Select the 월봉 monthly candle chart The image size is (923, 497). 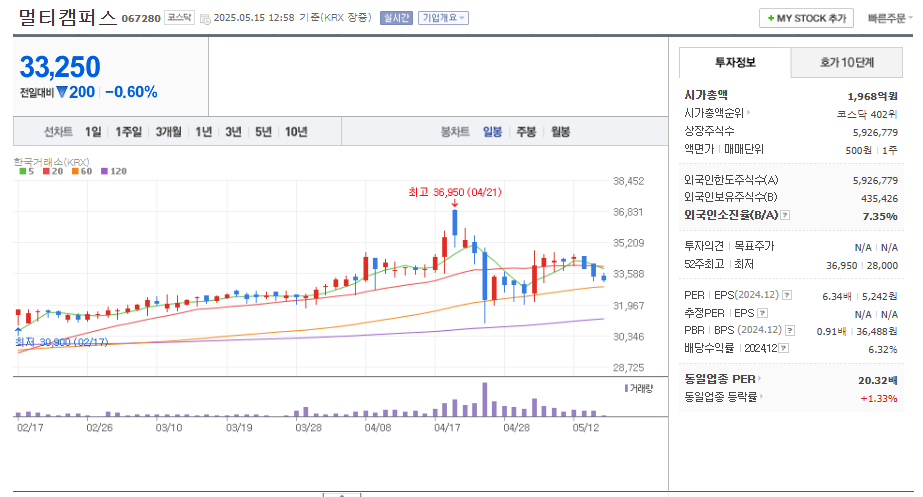[560, 131]
